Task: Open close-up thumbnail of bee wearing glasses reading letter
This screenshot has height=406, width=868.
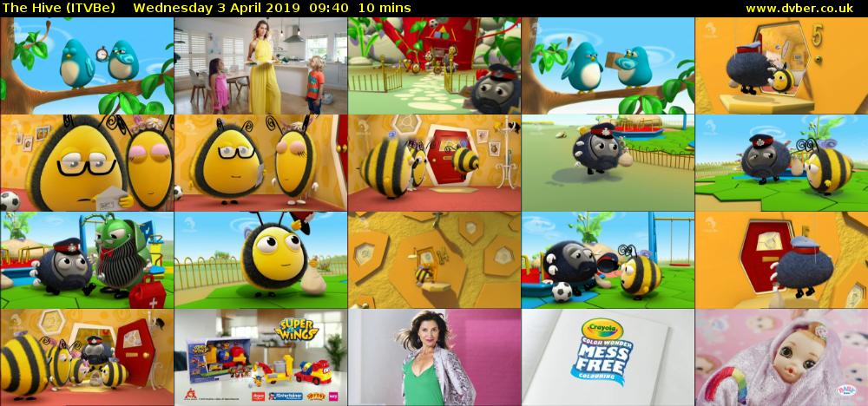Action: pos(87,162)
